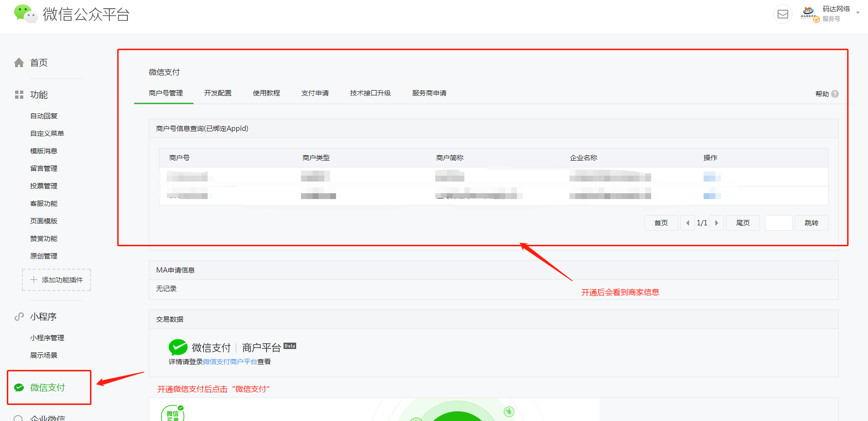Click the 商户号 column header

coord(179,158)
